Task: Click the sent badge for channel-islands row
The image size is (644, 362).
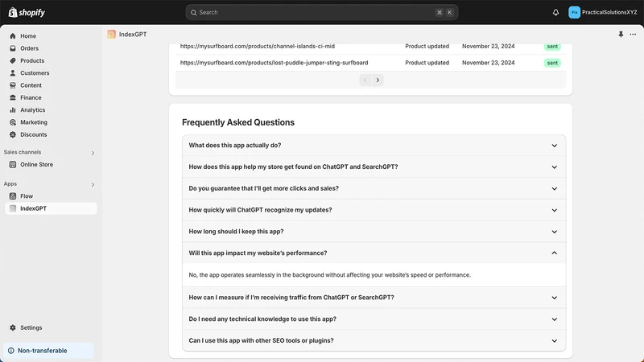Action: 552,47
